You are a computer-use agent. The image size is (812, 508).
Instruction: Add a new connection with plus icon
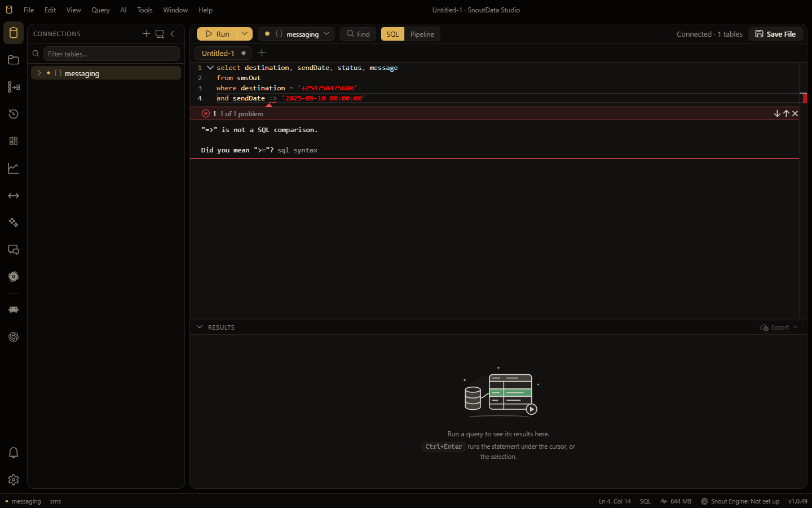tap(146, 34)
